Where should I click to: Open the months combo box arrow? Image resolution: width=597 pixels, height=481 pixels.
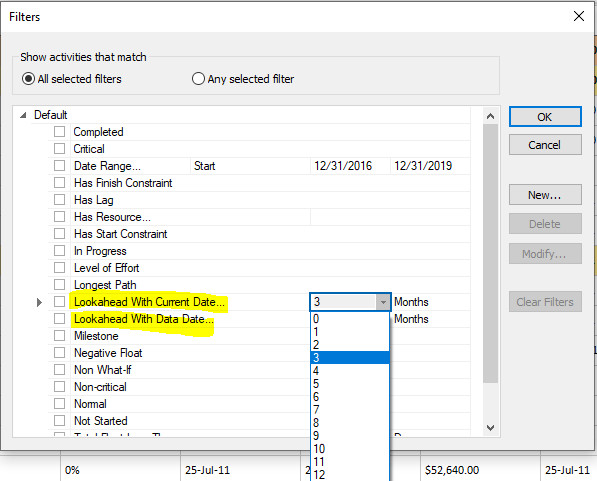pyautogui.click(x=383, y=302)
